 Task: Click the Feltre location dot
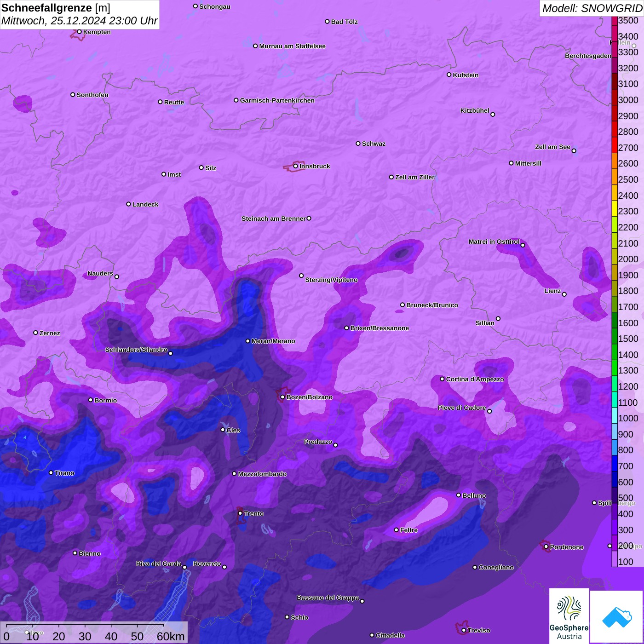tap(396, 530)
